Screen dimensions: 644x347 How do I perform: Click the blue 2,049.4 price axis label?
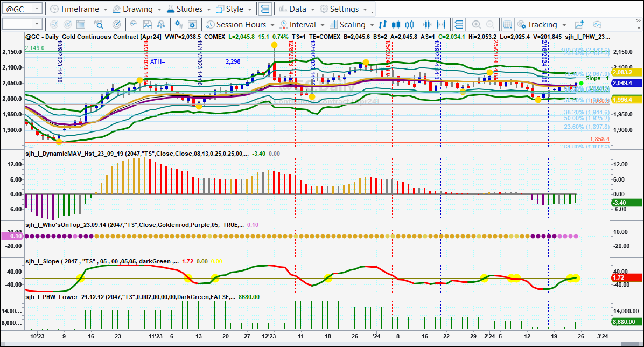pyautogui.click(x=626, y=83)
